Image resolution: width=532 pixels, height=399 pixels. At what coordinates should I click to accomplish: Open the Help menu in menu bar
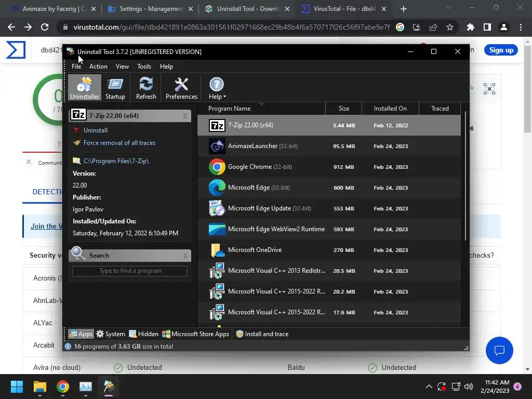[166, 66]
